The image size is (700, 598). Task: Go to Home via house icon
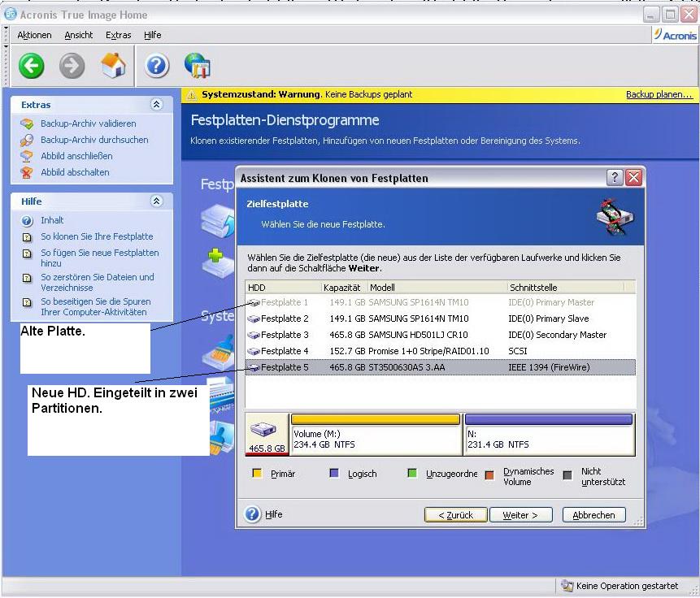tap(113, 66)
